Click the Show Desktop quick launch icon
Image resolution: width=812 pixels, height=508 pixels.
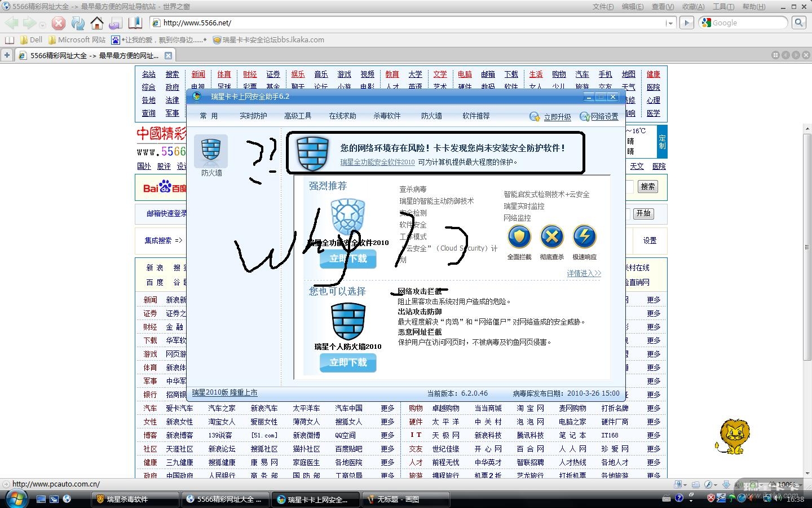pos(41,499)
